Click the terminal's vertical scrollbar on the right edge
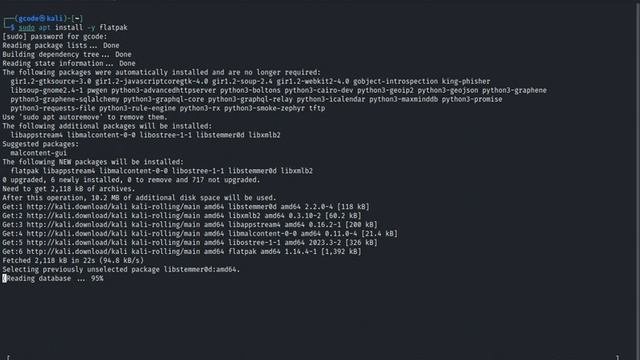Image resolution: width=640 pixels, height=360 pixels. [x=637, y=180]
